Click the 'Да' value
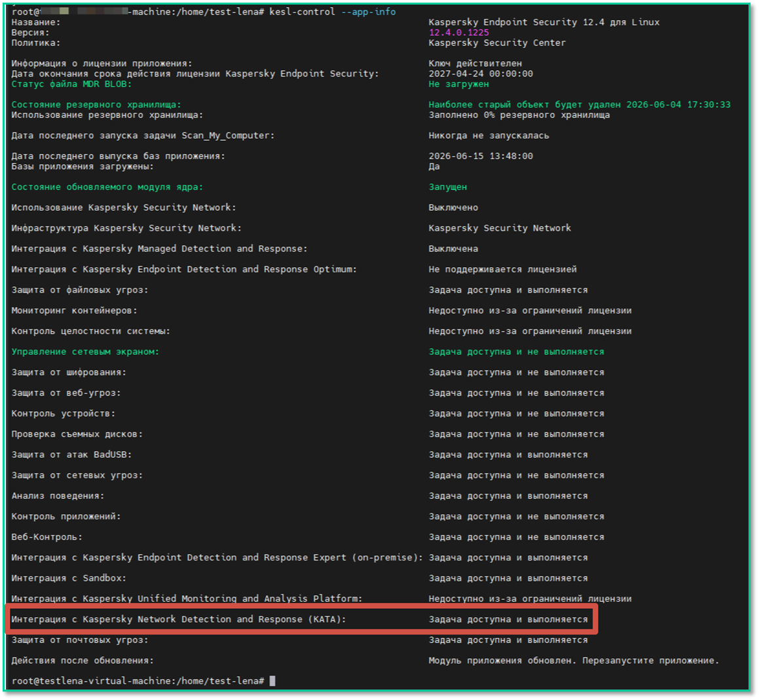 (x=434, y=166)
